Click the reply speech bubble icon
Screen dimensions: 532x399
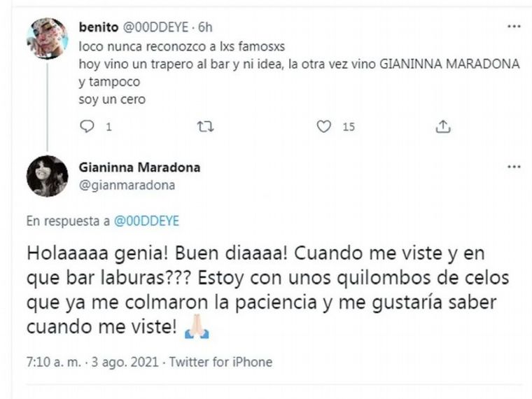coord(87,127)
